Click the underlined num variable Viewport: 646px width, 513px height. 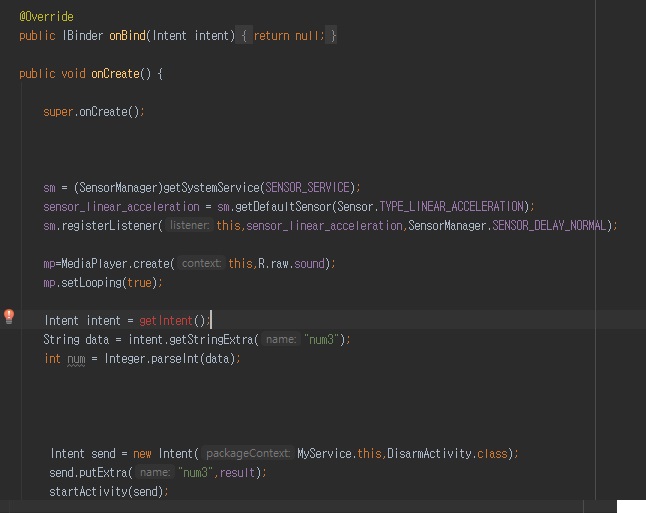[76, 359]
